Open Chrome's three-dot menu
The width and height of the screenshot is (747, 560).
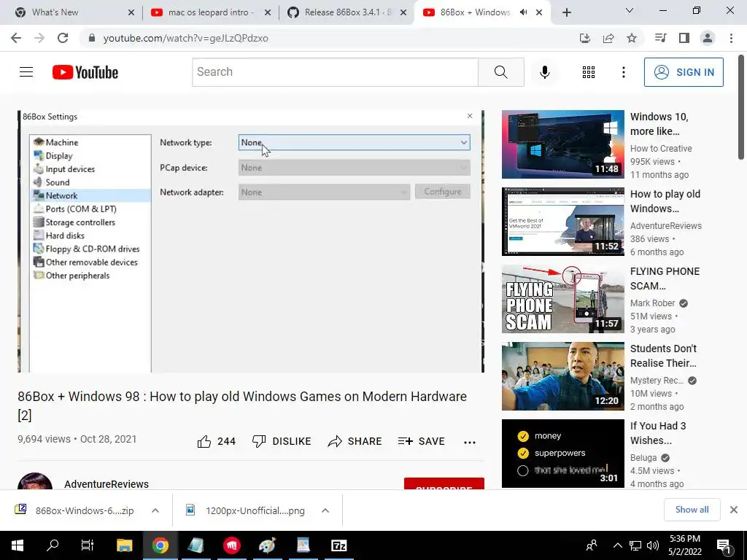pyautogui.click(x=731, y=38)
